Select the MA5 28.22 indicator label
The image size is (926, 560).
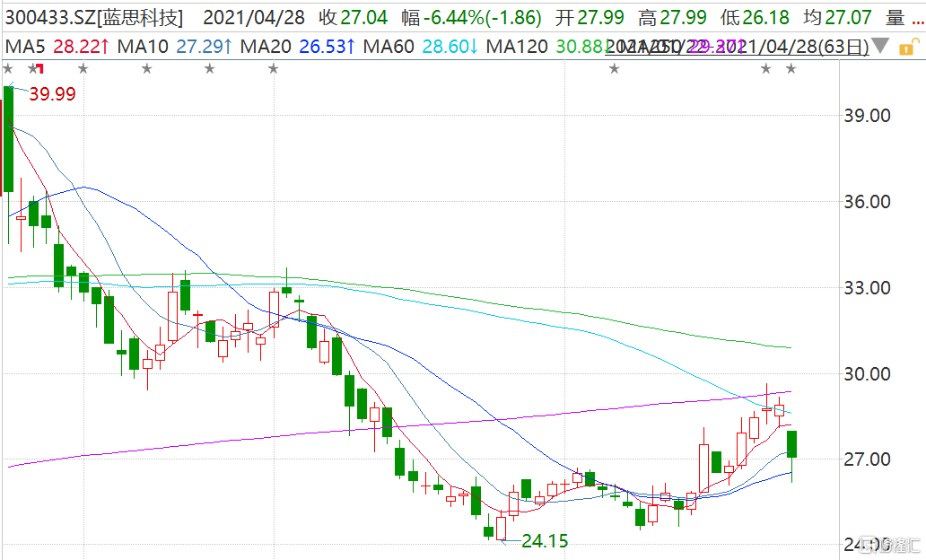coord(57,46)
